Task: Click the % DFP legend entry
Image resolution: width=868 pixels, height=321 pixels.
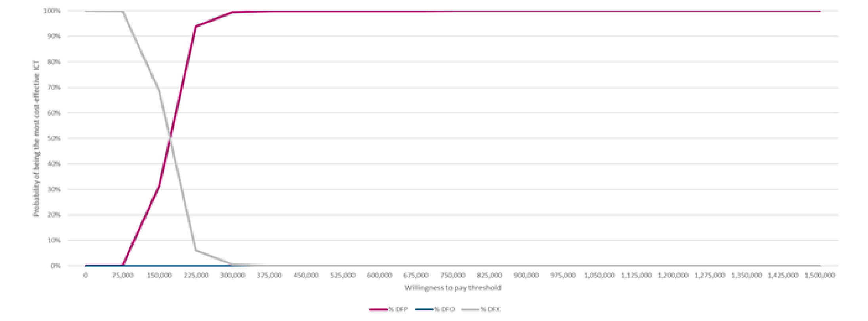Action: pos(397,309)
